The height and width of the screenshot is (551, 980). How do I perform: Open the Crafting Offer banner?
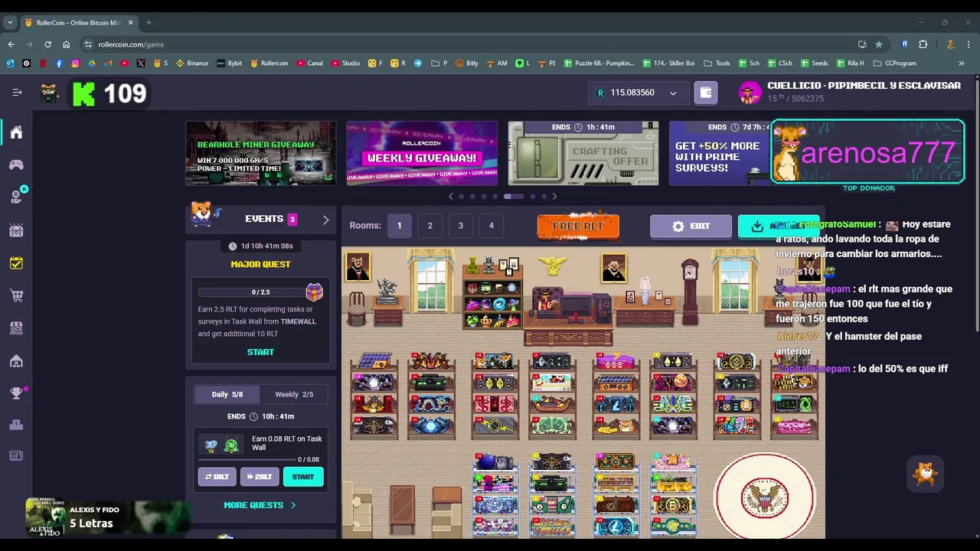(583, 153)
